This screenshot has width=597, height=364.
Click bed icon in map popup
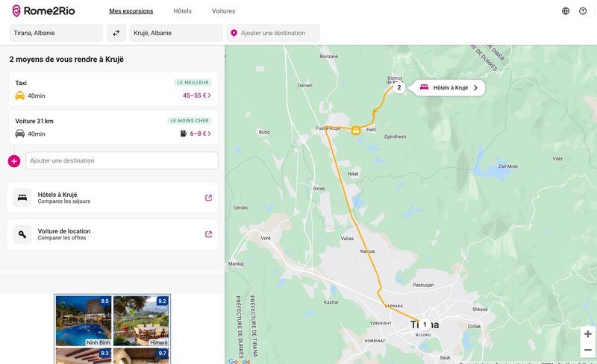click(424, 87)
